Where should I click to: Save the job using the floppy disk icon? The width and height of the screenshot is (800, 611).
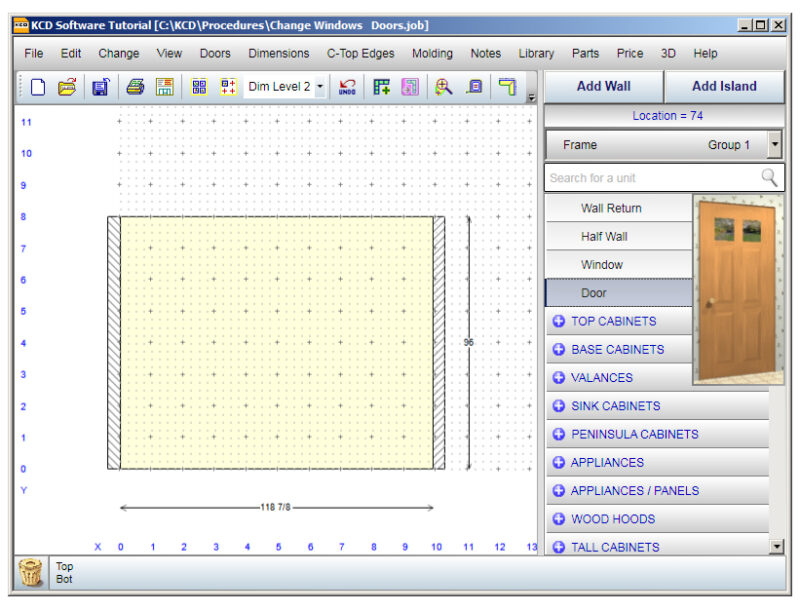pos(100,87)
